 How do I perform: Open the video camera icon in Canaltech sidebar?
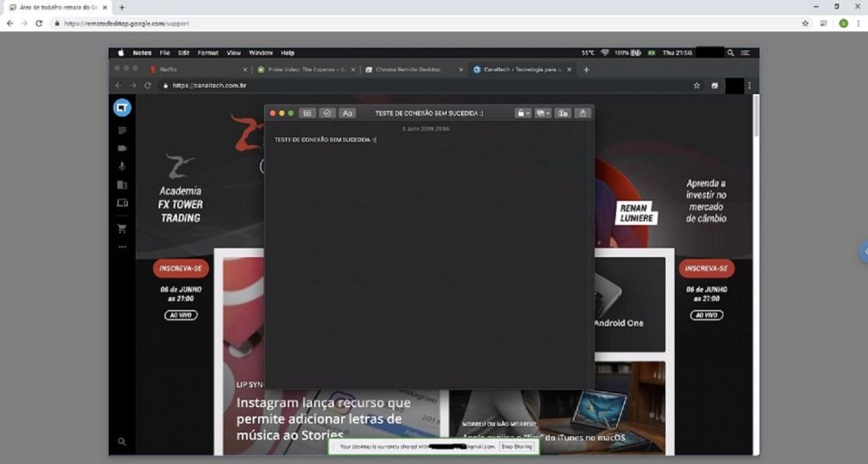point(122,148)
